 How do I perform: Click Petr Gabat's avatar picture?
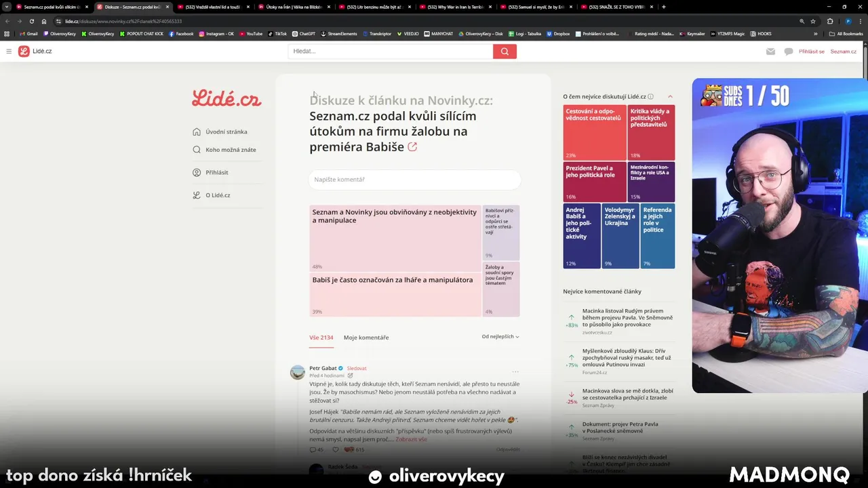click(298, 372)
